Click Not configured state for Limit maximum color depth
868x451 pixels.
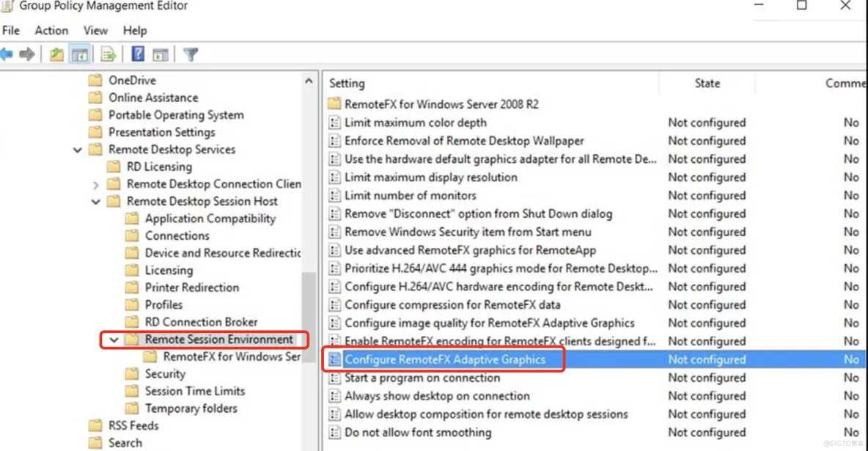pyautogui.click(x=707, y=122)
